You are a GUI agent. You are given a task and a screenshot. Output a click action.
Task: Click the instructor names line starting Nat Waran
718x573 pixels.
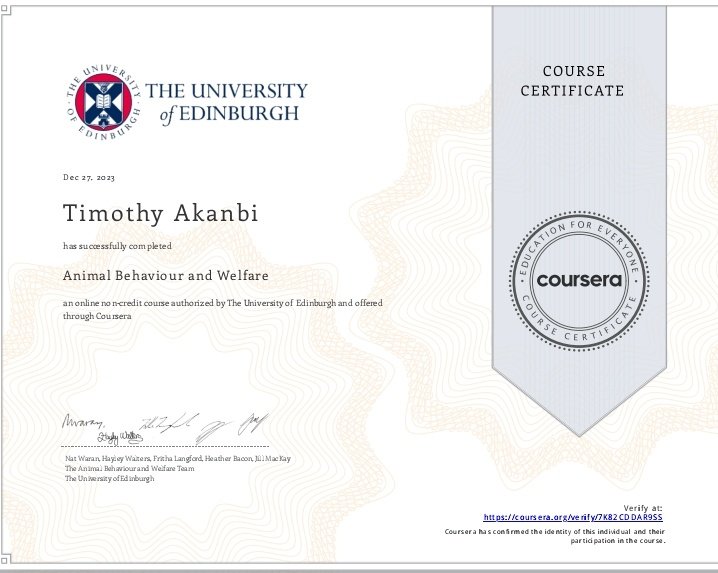pos(178,458)
